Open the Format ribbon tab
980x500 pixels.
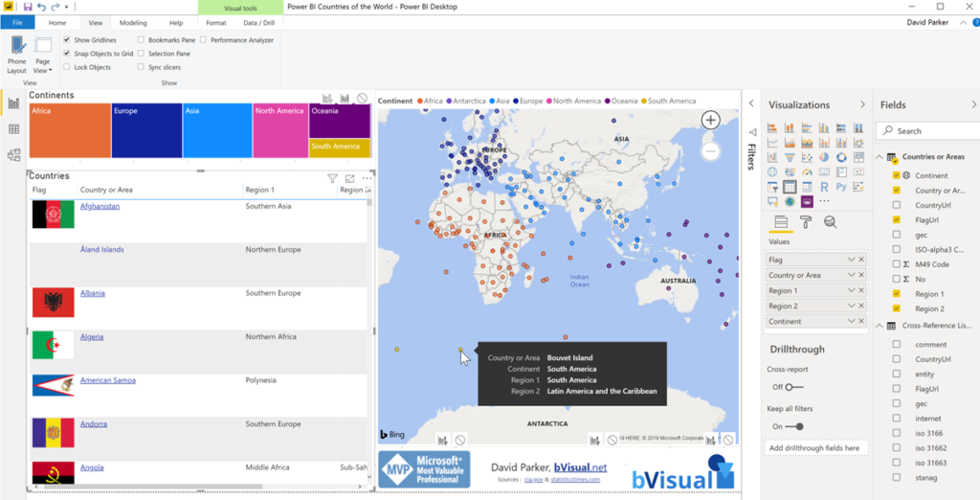(216, 23)
